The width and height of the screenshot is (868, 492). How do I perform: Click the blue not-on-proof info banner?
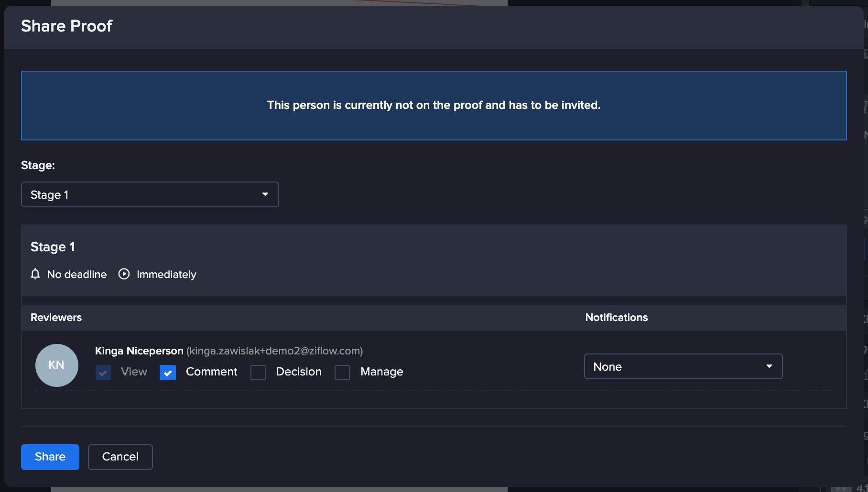pyautogui.click(x=434, y=106)
